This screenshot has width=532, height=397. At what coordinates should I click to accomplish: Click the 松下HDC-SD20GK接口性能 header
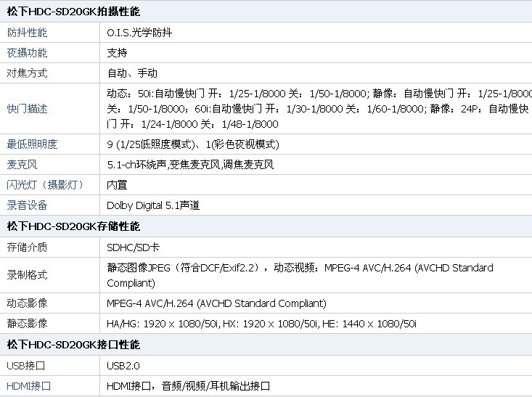coord(73,345)
